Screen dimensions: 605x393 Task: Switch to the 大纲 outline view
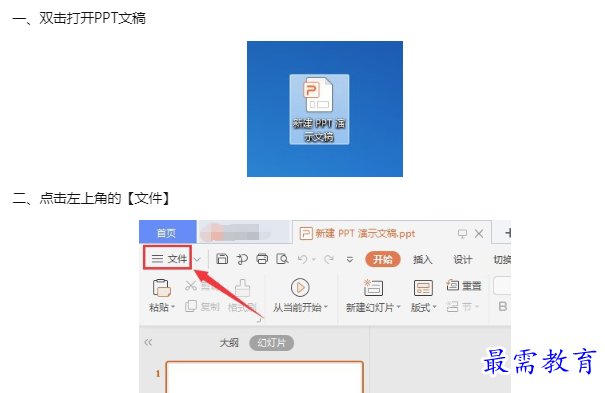click(229, 342)
